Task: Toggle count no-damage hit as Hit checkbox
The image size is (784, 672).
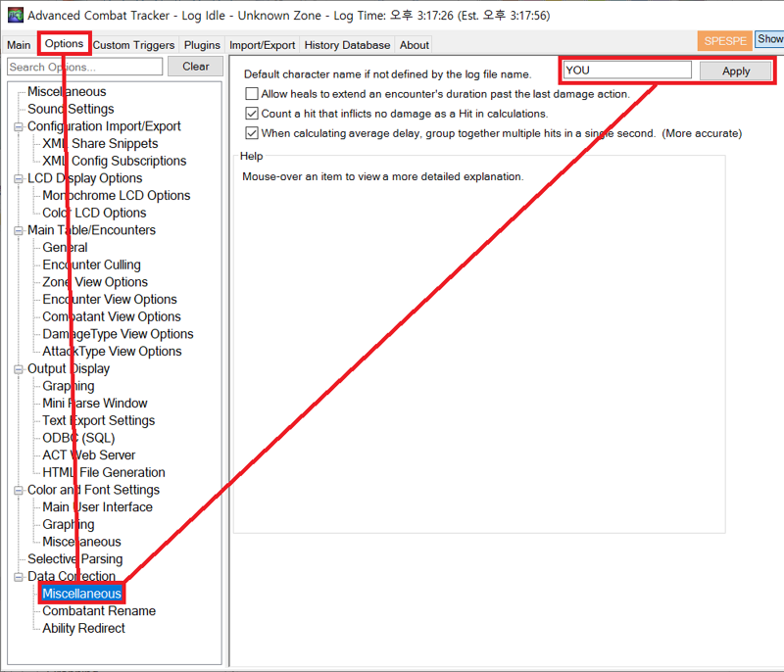Action: [x=252, y=114]
